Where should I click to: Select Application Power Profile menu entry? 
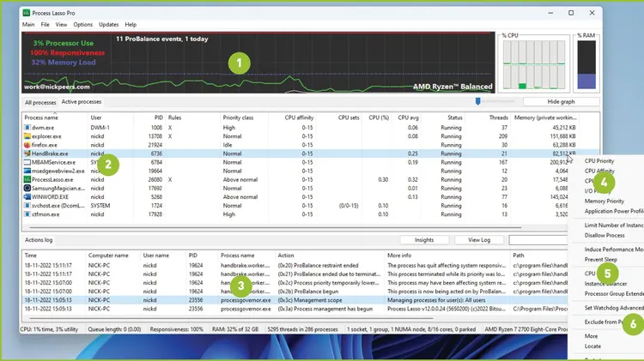point(614,211)
